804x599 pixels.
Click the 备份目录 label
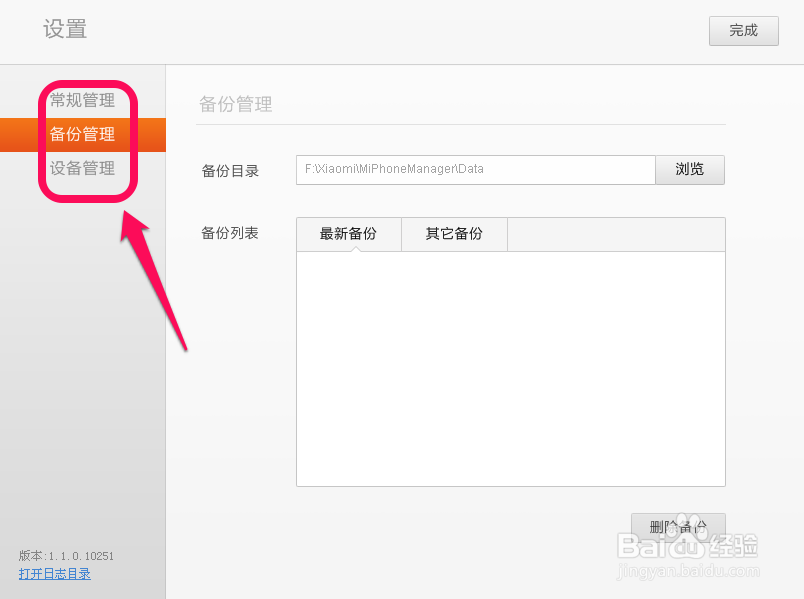click(230, 169)
